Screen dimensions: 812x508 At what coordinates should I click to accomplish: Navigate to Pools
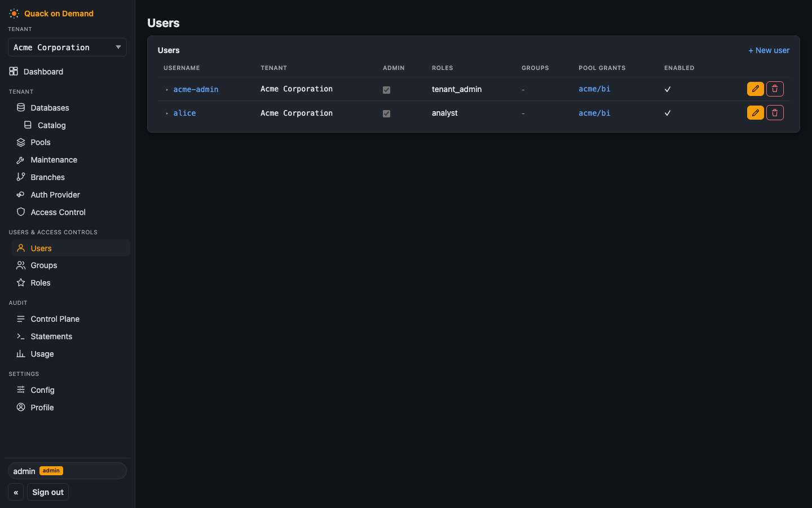point(71,142)
